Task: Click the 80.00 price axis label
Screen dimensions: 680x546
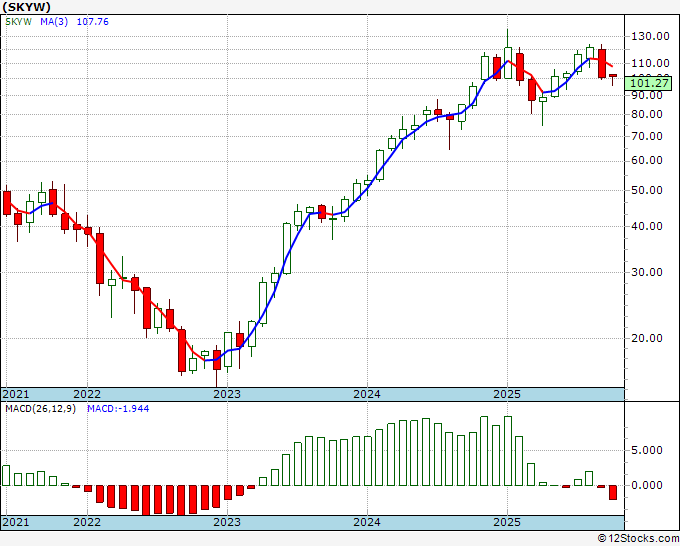Action: [x=647, y=114]
